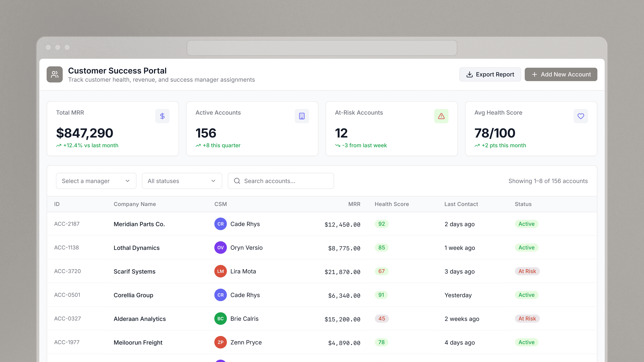Image resolution: width=644 pixels, height=362 pixels.
Task: Click the $21,870.00 MRR value
Action: click(x=342, y=272)
